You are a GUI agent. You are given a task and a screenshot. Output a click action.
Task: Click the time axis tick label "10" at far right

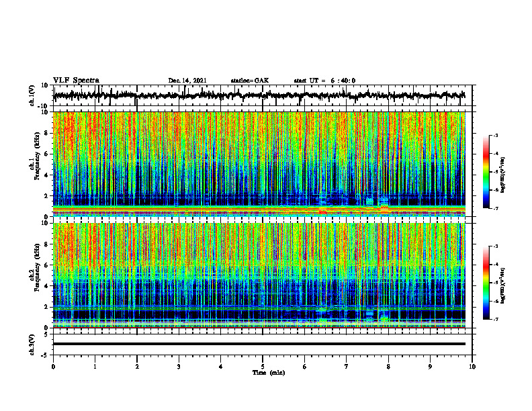[x=472, y=367]
